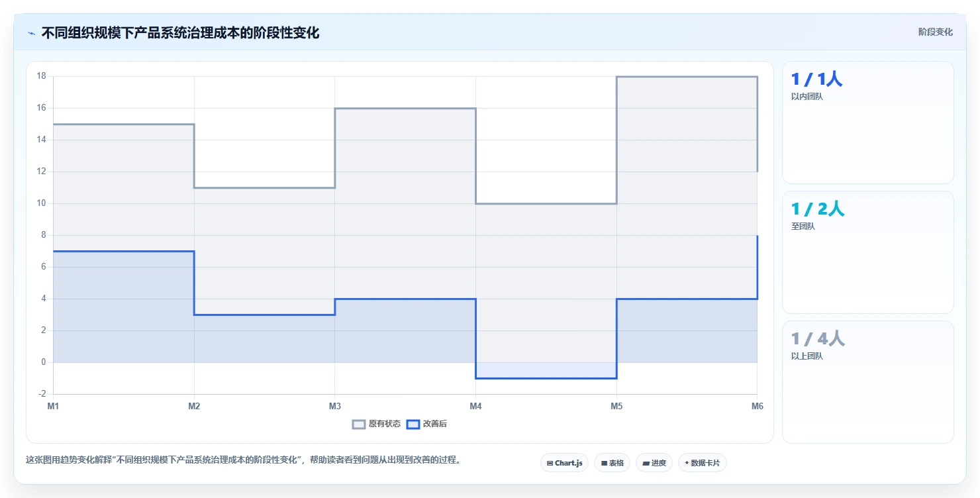Image resolution: width=980 pixels, height=498 pixels.
Task: Click the 原有状态 legend label
Action: point(385,424)
